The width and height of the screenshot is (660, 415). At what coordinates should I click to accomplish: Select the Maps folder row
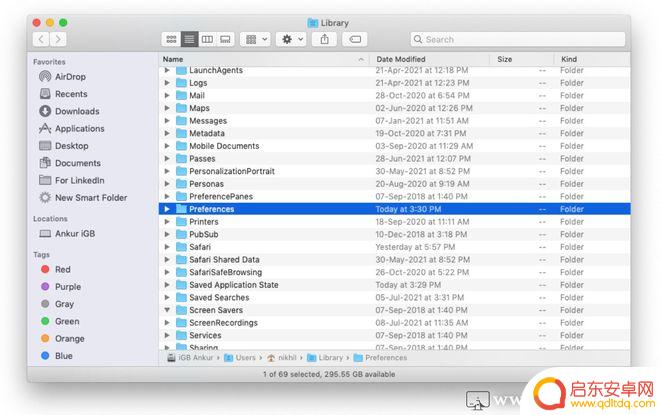(394, 108)
